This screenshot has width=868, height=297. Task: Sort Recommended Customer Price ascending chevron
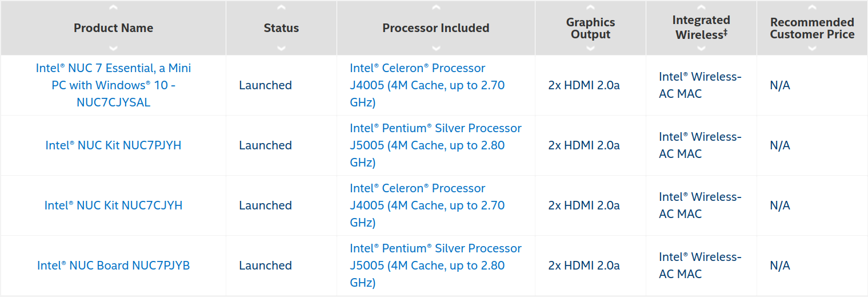click(812, 8)
